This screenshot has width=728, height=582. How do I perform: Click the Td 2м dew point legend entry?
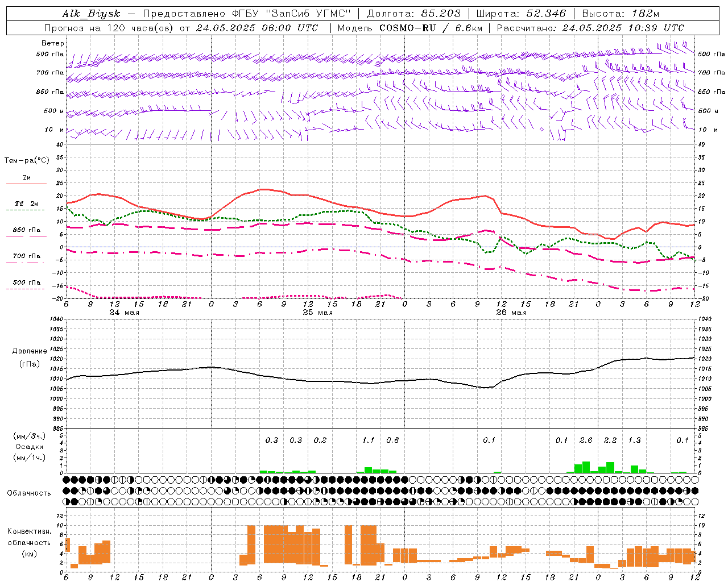pos(26,203)
